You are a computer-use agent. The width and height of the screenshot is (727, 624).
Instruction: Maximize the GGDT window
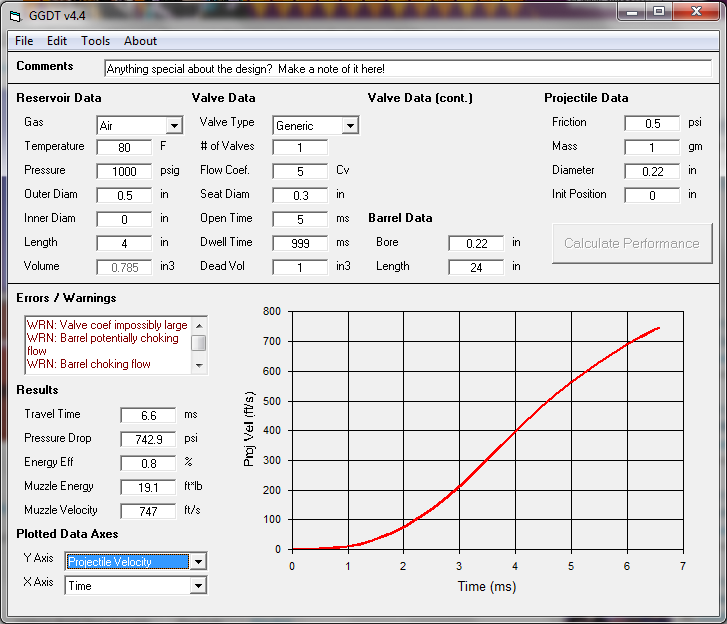click(x=658, y=12)
